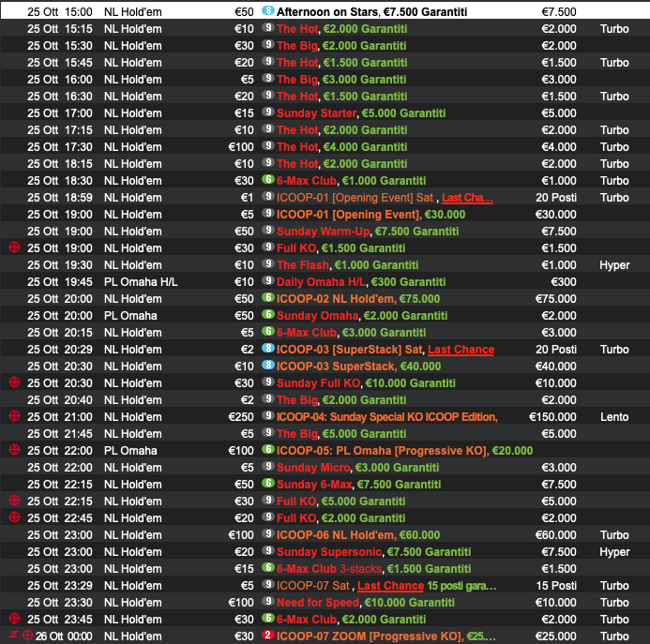The image size is (650, 644).
Task: Open Last Chance link on ICOOP-03 SuperStack Sat
Action: pyautogui.click(x=461, y=350)
